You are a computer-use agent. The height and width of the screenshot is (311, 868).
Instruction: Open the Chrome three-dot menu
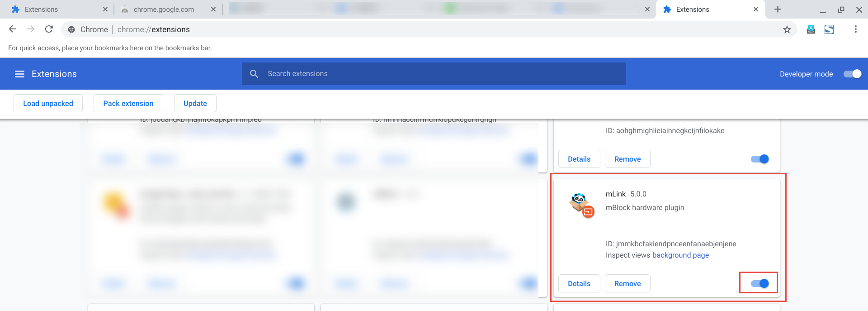pos(856,29)
